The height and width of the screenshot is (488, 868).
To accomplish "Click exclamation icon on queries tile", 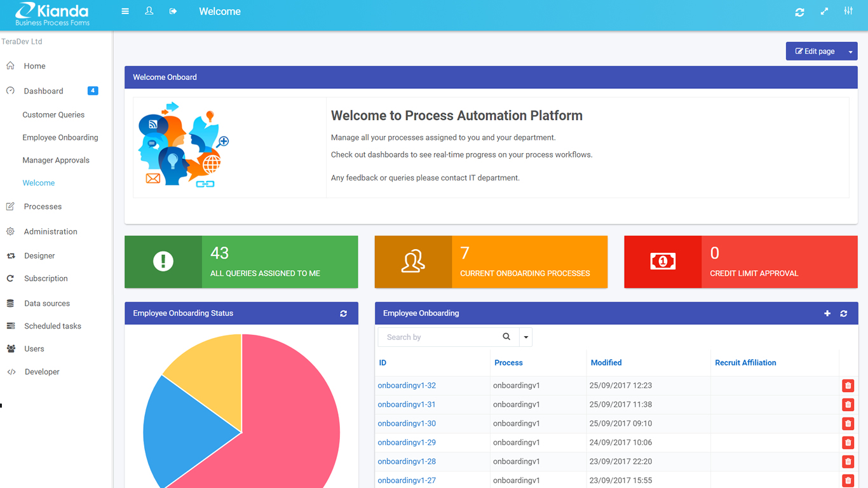I will point(163,261).
